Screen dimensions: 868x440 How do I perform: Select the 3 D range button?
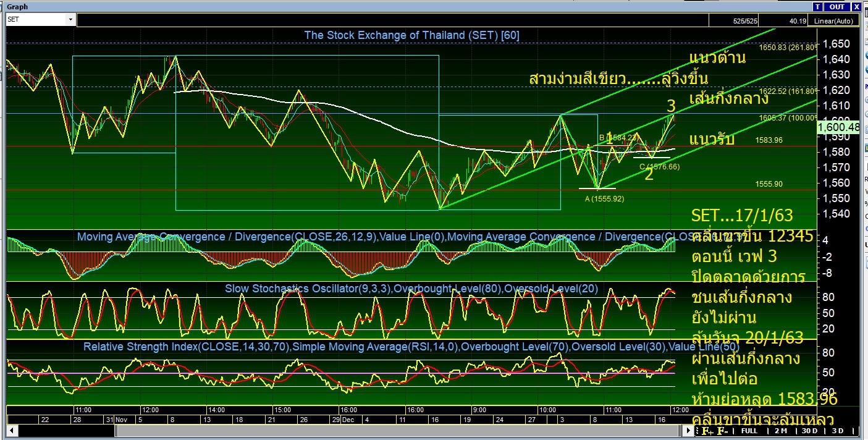point(838,430)
